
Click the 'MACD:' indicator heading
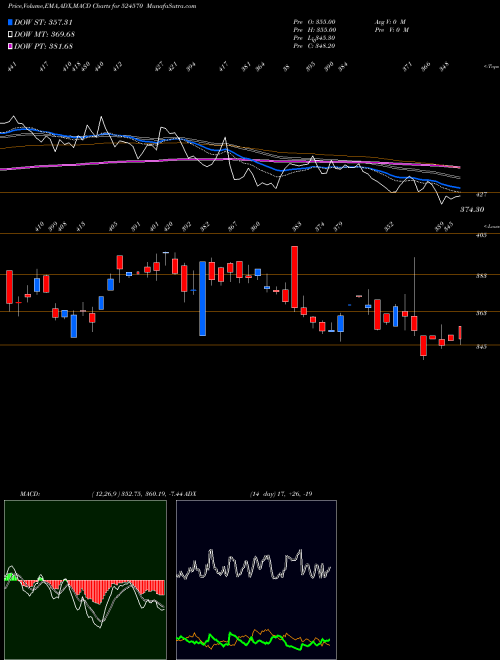click(29, 493)
